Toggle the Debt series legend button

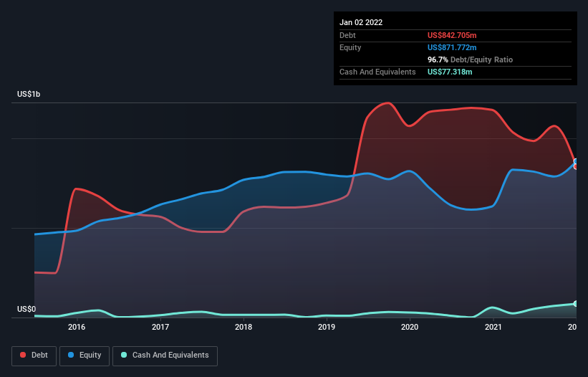point(34,355)
